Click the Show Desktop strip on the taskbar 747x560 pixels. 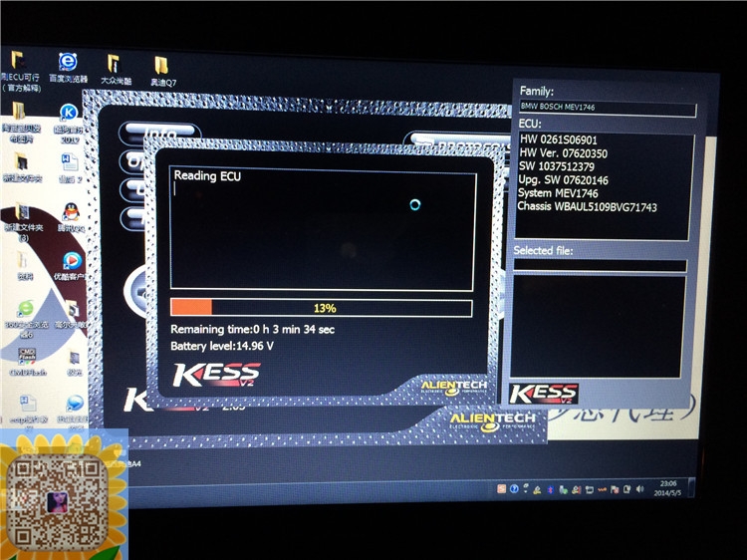[x=692, y=487]
